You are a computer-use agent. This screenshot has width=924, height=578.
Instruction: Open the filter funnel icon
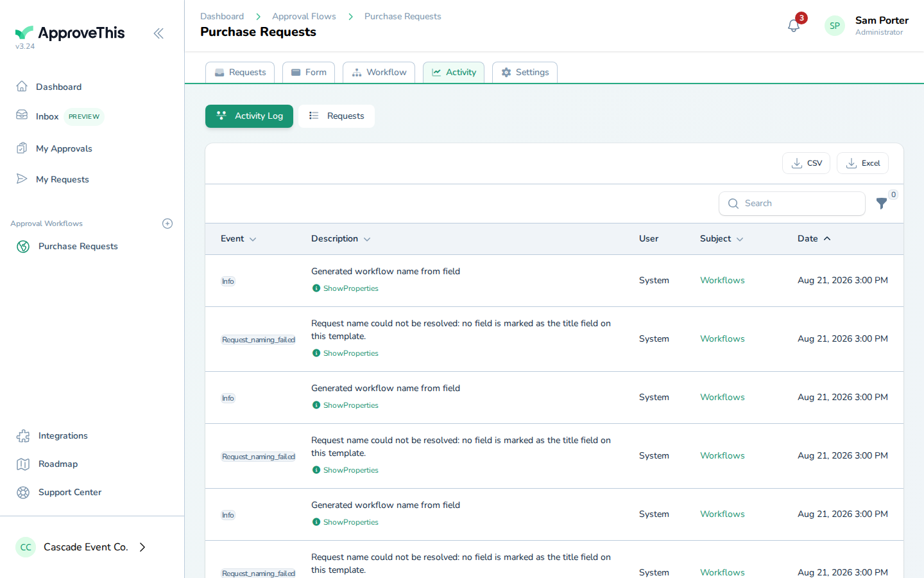pos(882,204)
